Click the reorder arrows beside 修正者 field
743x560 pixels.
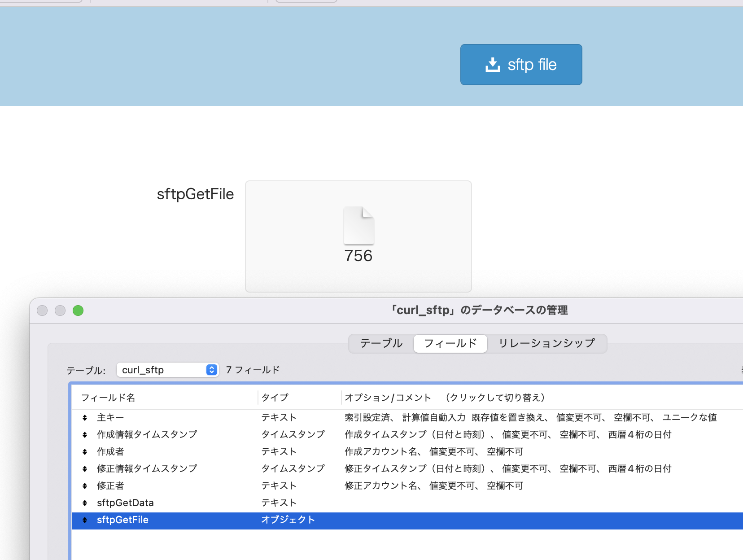coord(85,486)
